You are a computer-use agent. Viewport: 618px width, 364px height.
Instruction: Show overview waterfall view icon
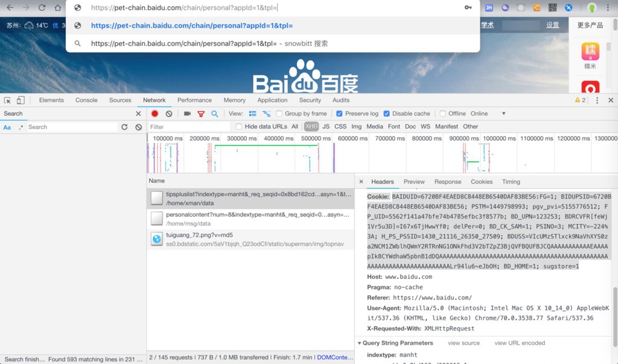(266, 113)
